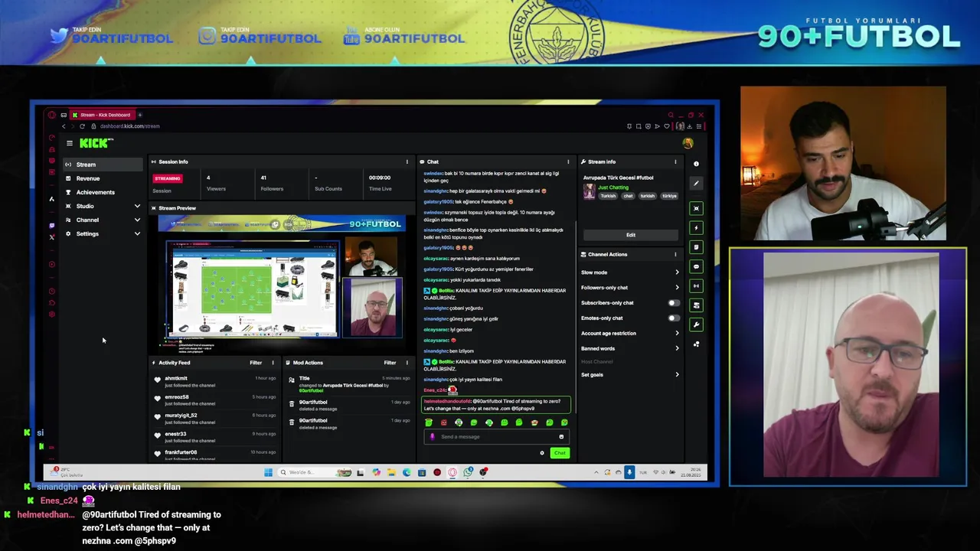
Task: Click the Turkish stream tag
Action: point(608,196)
